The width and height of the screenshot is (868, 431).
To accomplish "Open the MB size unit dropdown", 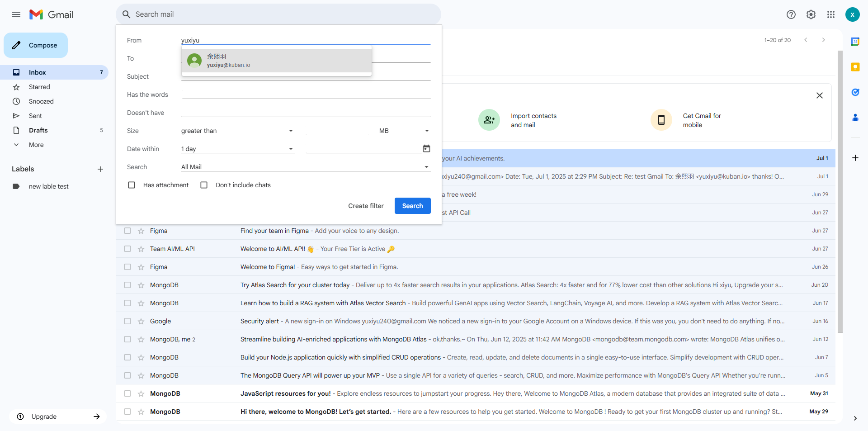I will point(405,131).
